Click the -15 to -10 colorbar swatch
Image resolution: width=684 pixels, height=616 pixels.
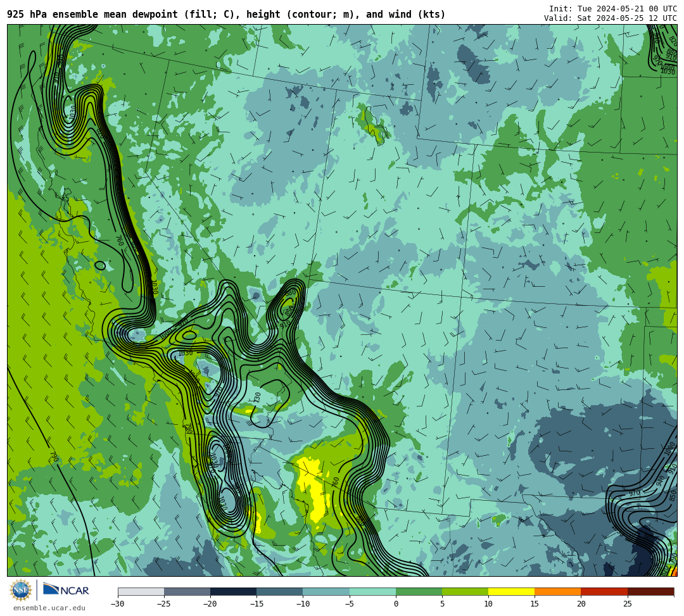coord(280,591)
